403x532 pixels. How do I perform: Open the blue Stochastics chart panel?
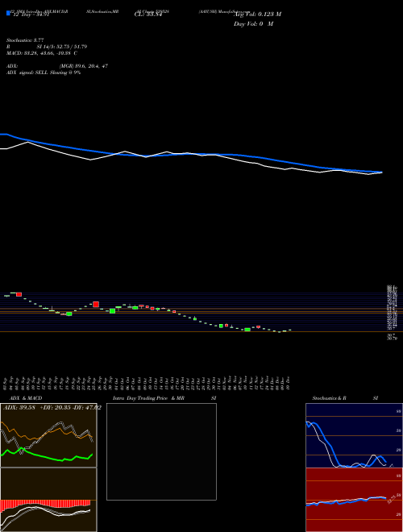coord(354,435)
